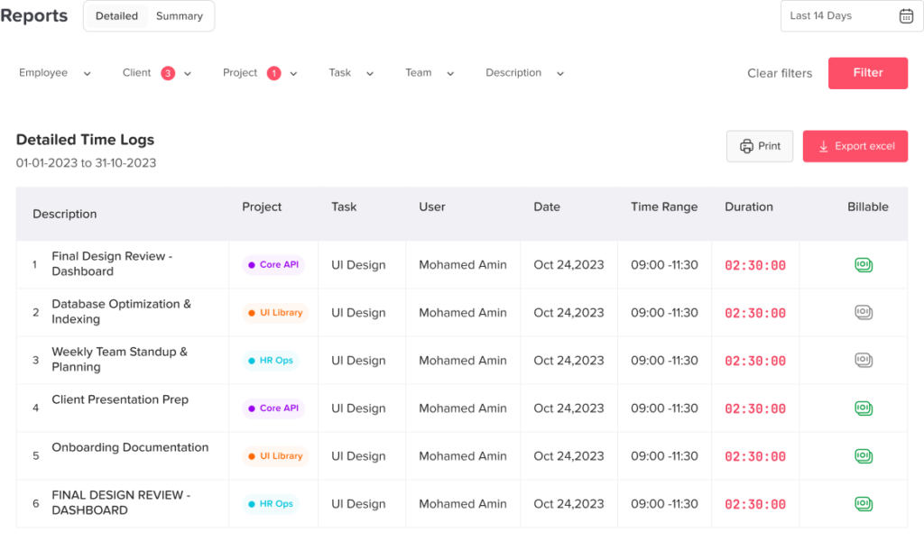Switch to the Detailed tab

[x=116, y=16]
